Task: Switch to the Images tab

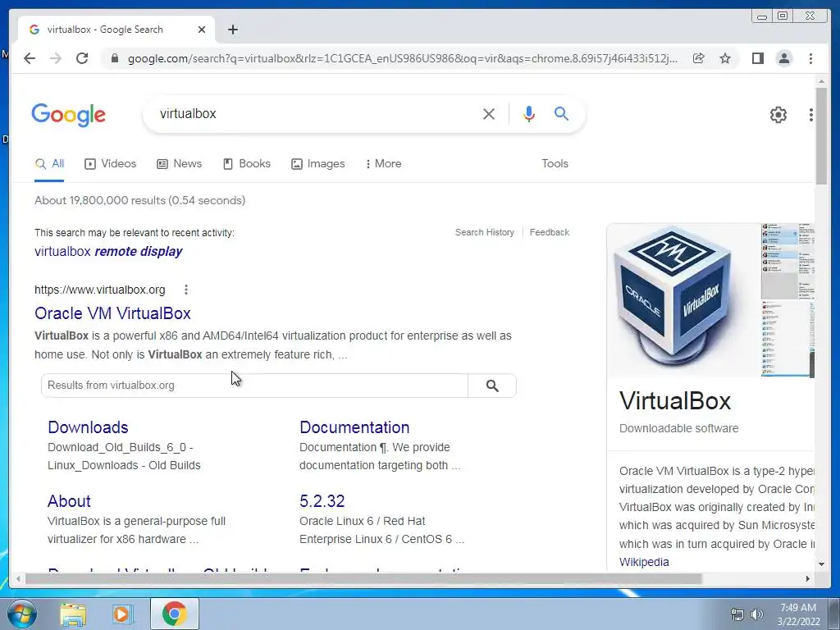Action: 317,164
